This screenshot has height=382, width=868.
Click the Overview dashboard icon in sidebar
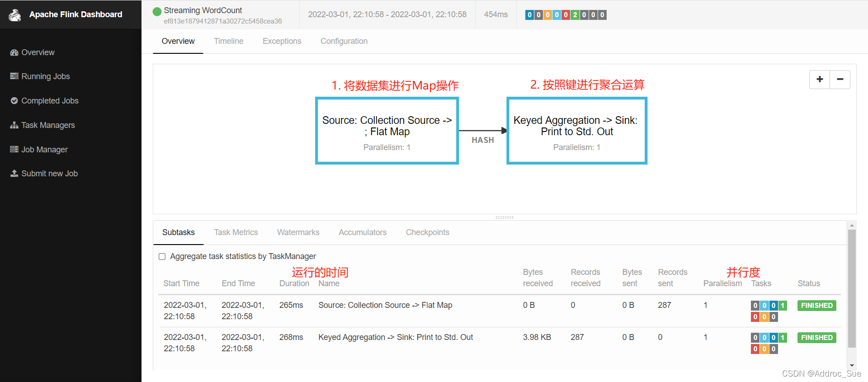pyautogui.click(x=14, y=52)
